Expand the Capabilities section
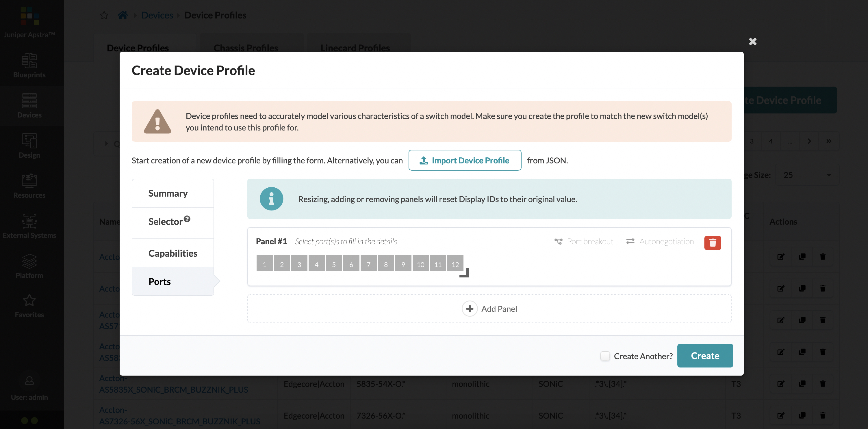 (173, 253)
